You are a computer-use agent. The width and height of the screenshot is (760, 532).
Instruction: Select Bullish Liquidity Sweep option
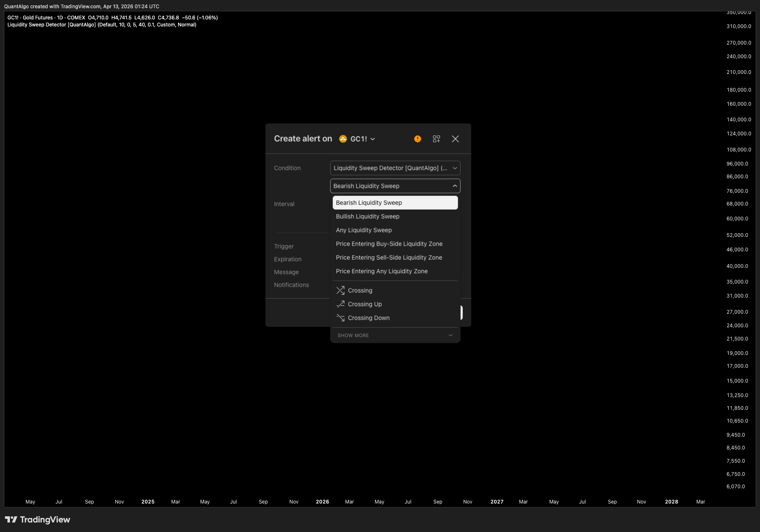click(x=395, y=216)
